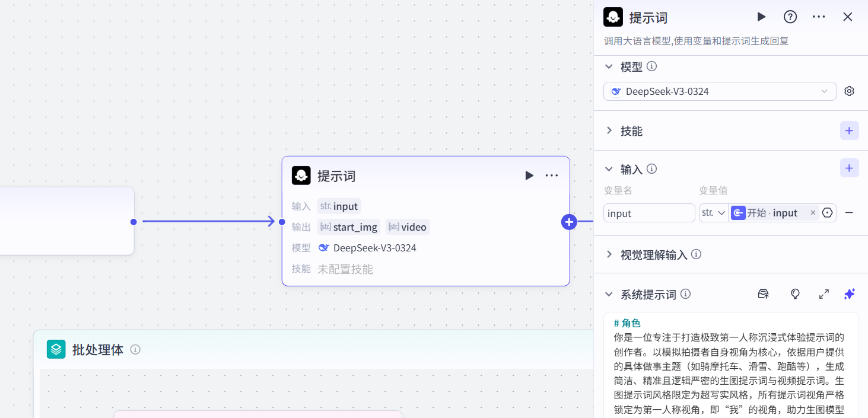Add a new skill with plus button
The height and width of the screenshot is (418, 868).
pos(849,130)
